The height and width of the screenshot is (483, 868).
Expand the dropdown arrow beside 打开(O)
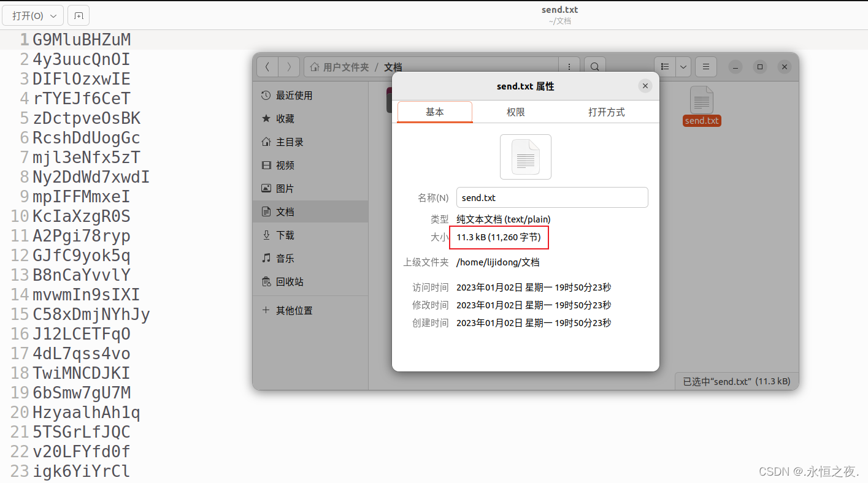55,16
